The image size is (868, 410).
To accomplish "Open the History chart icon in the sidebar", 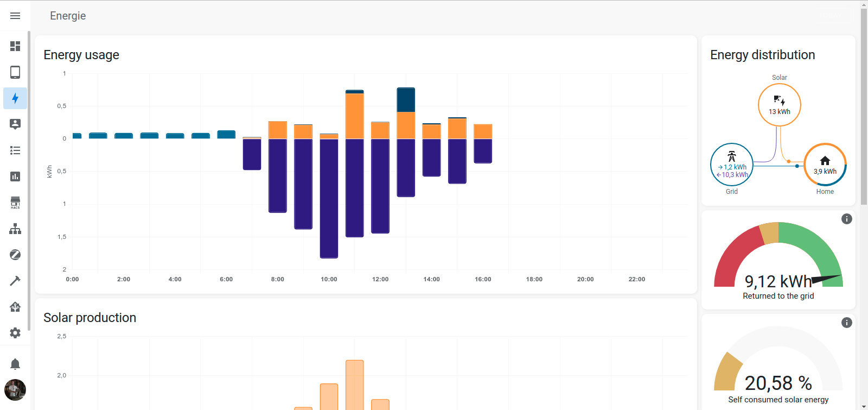I will point(15,176).
